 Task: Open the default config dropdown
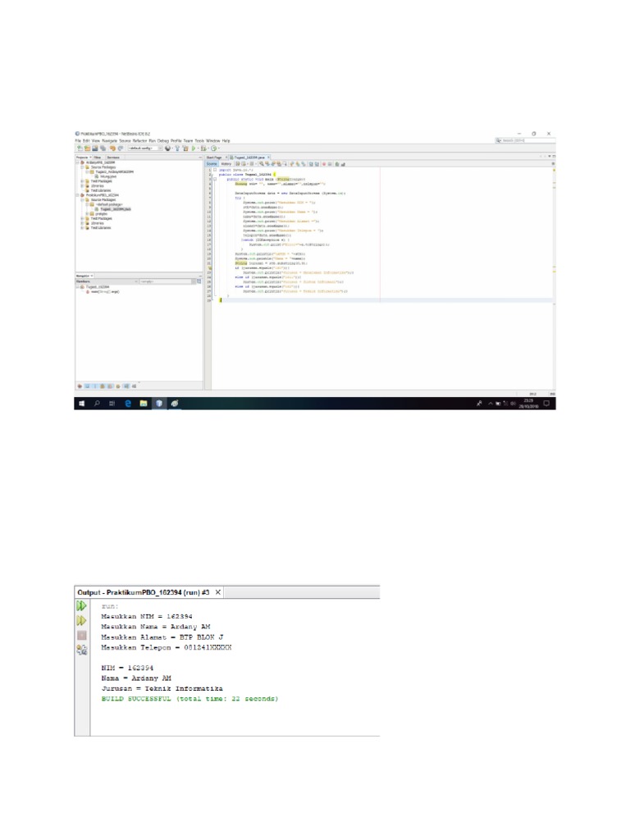click(144, 148)
